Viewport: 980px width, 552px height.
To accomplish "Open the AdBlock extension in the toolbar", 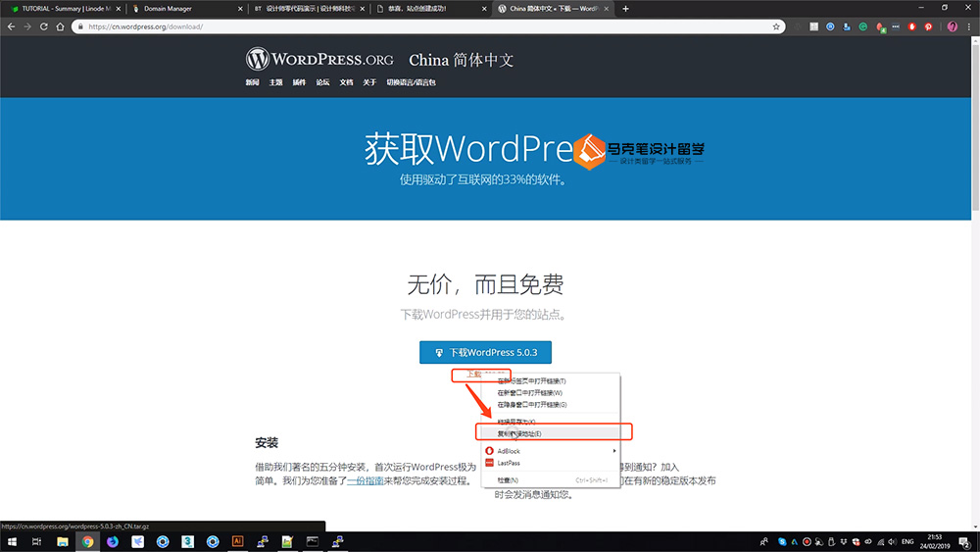I will pyautogui.click(x=911, y=26).
